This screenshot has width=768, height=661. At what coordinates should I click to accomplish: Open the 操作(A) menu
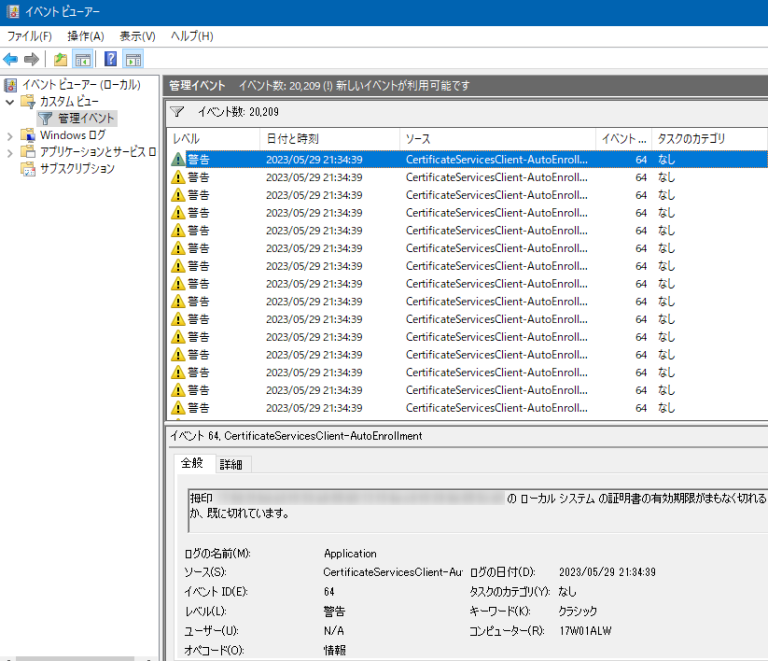click(x=85, y=36)
